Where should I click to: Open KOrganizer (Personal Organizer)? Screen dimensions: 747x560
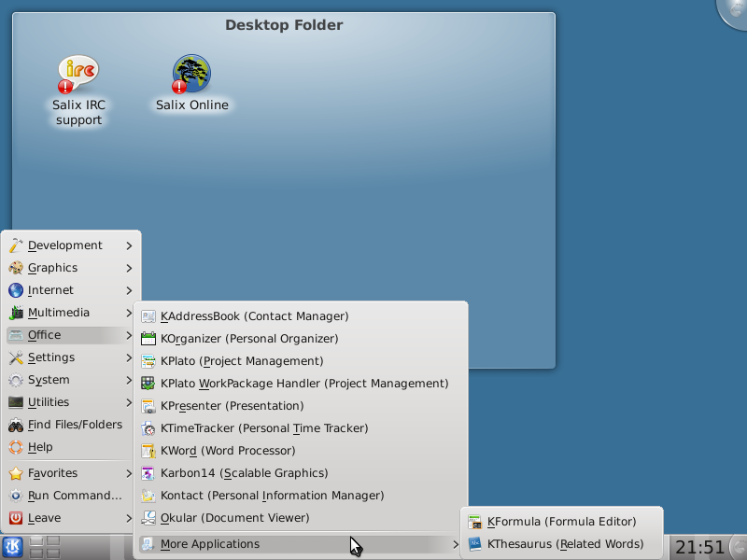301,339
